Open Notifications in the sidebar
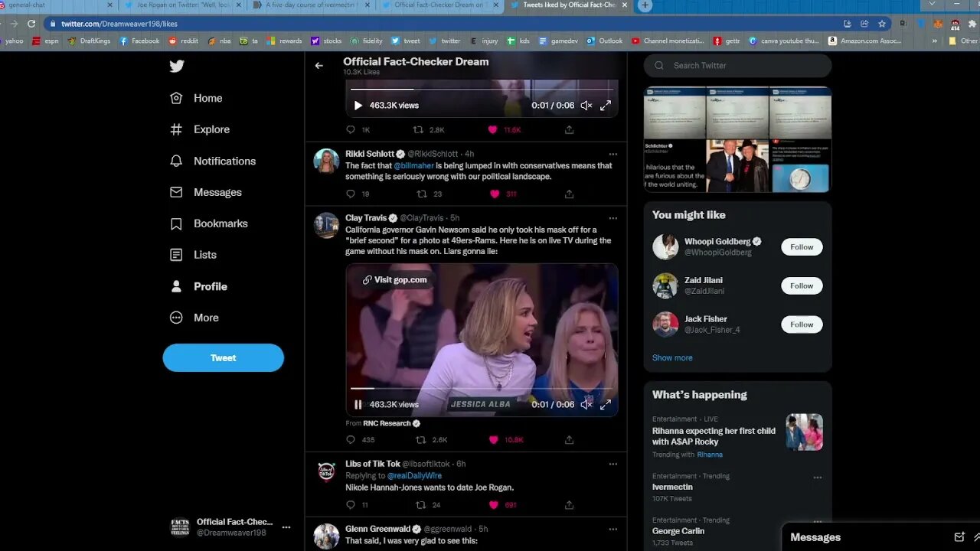This screenshot has width=980, height=551. coord(212,161)
